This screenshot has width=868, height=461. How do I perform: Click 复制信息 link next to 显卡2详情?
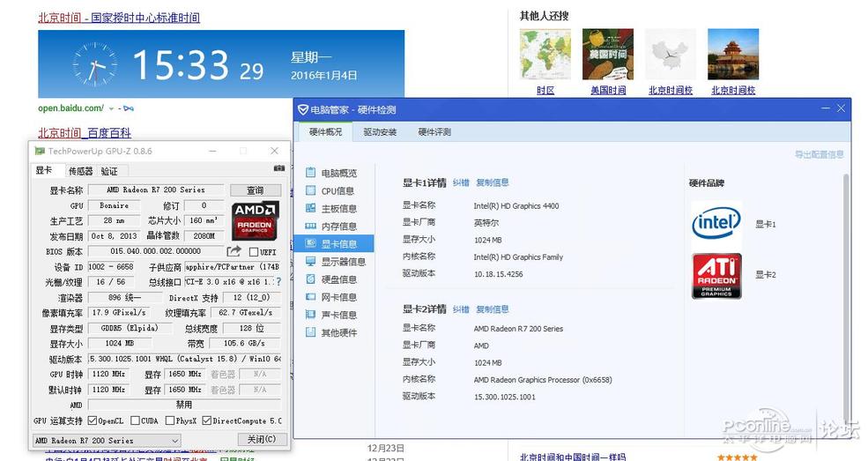492,309
